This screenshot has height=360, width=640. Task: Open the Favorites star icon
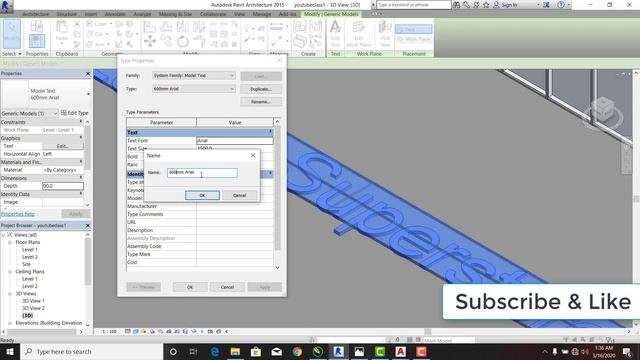pyautogui.click(x=486, y=5)
